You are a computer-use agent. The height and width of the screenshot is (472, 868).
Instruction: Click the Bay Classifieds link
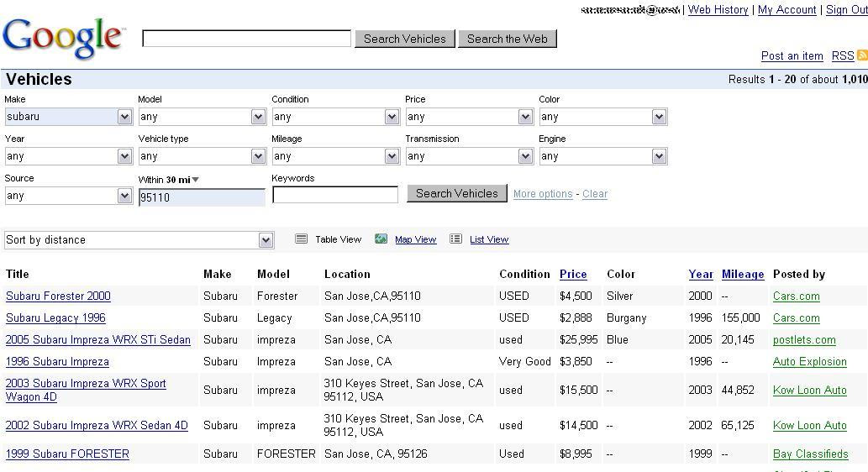[x=810, y=454]
